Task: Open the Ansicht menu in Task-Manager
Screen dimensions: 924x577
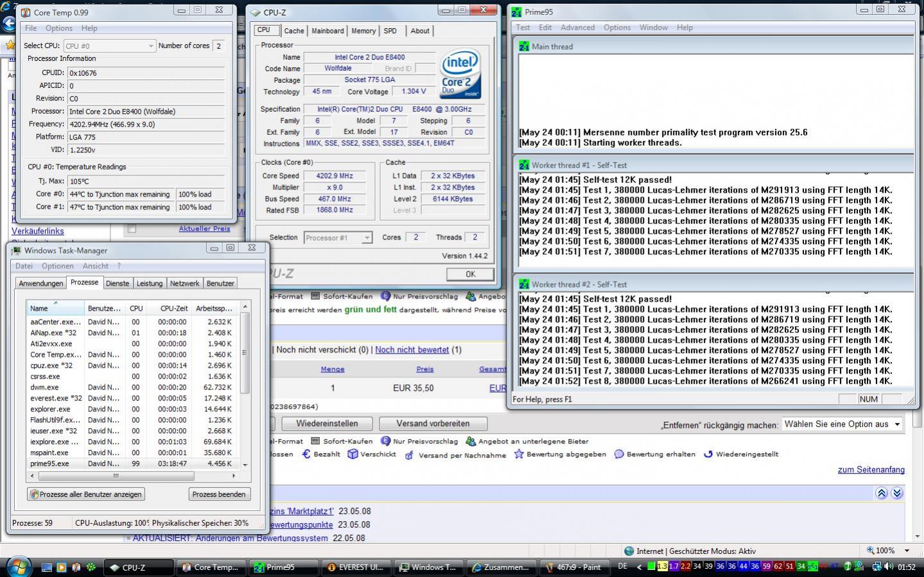Action: click(95, 266)
